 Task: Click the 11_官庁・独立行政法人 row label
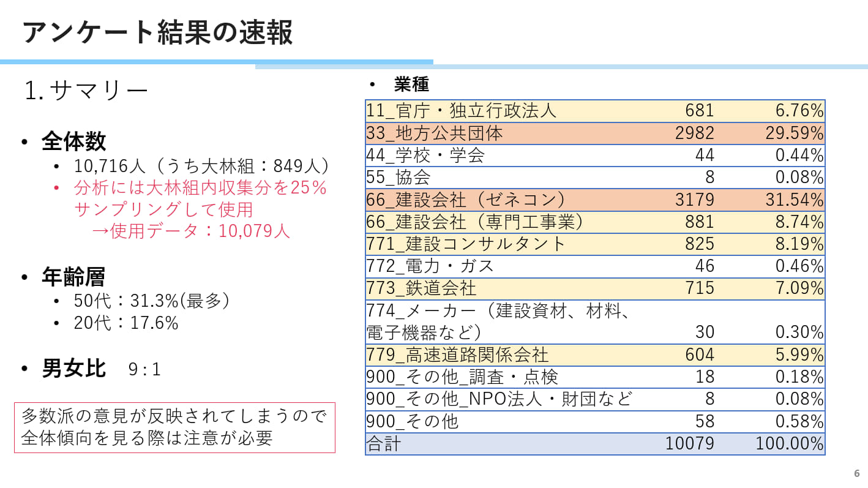click(x=461, y=111)
